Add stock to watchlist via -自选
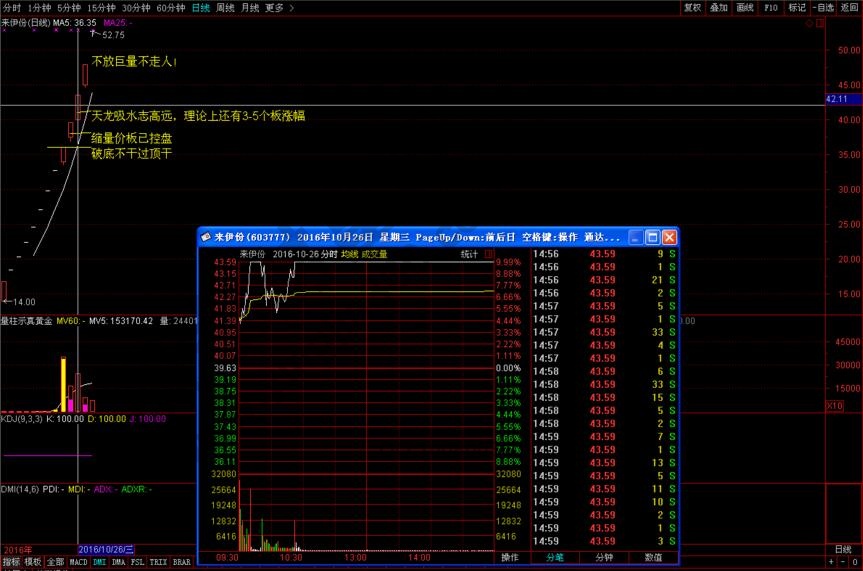Viewport: 863px width, 571px height. 823,7
